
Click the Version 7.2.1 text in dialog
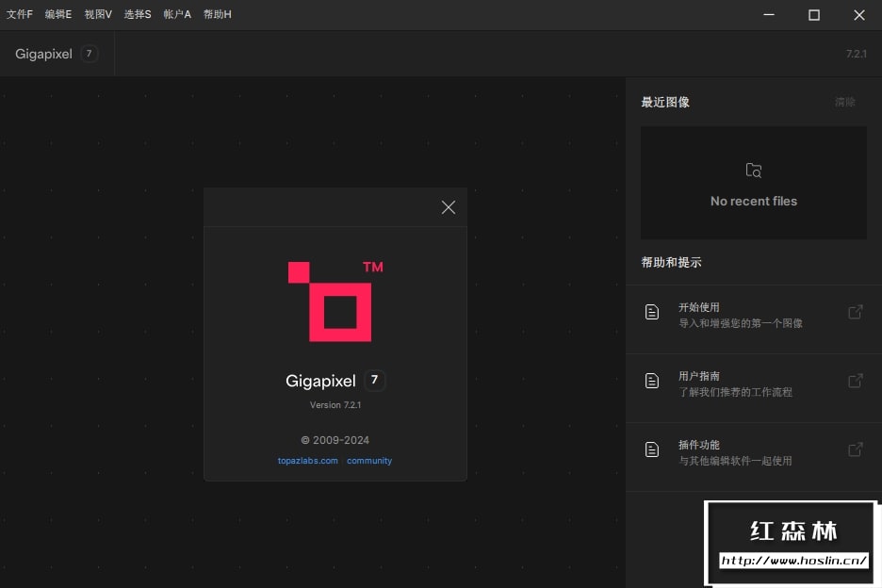[x=335, y=405]
